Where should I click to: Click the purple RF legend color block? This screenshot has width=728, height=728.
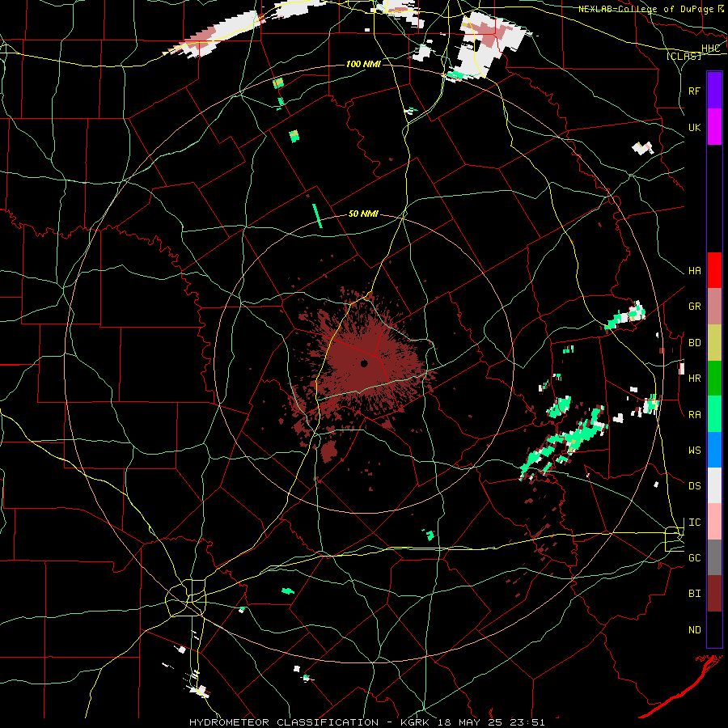coord(714,91)
